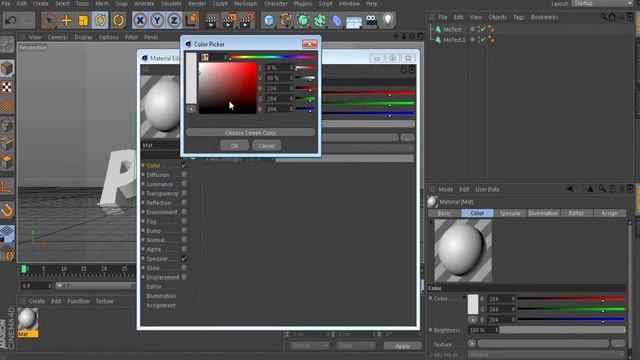
Task: Click inside the red saturation-value color square
Action: coord(227,88)
